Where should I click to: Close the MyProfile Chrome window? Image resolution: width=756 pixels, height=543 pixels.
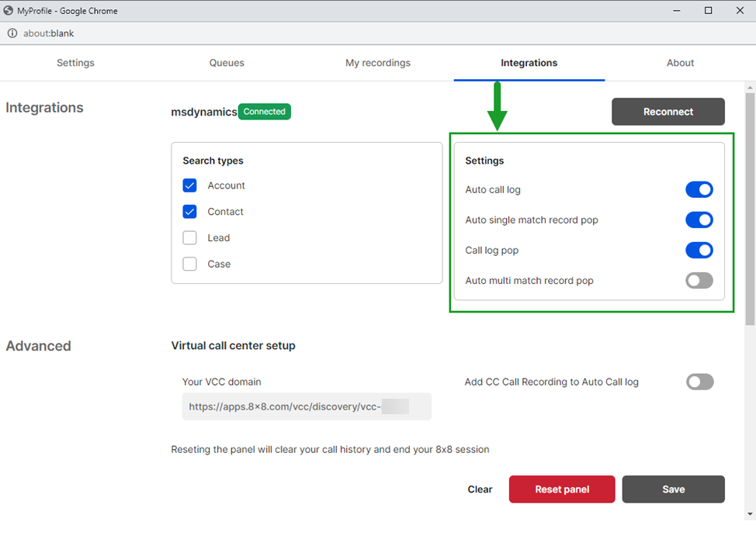click(x=740, y=11)
